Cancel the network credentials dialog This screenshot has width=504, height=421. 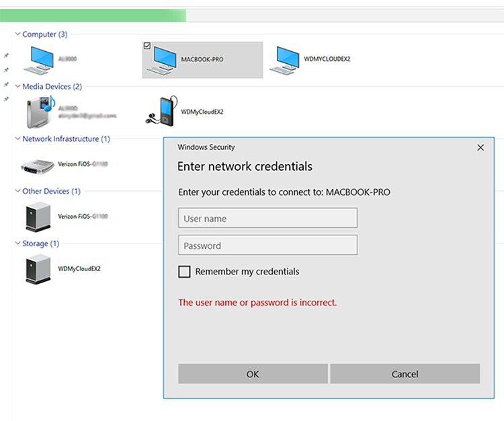405,374
